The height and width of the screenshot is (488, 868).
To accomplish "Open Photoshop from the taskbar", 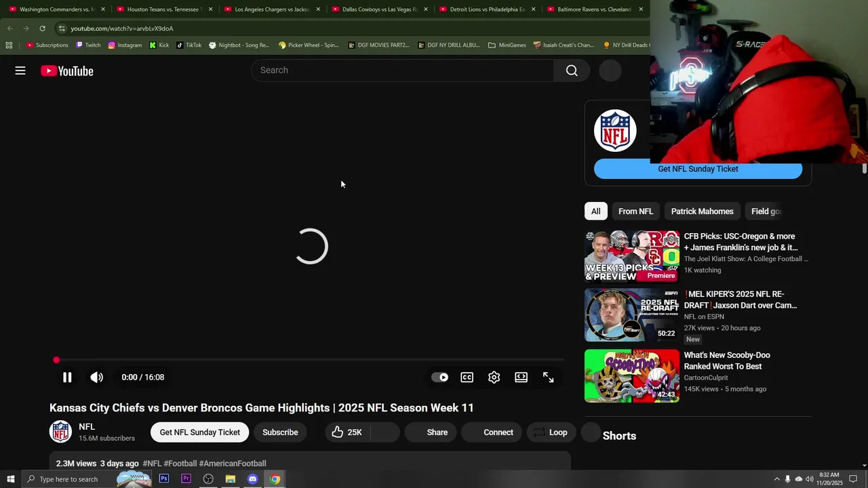I will pyautogui.click(x=164, y=479).
